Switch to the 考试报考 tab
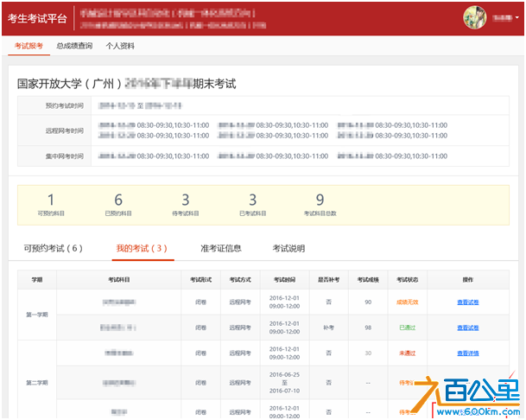This screenshot has height=420, width=526. (29, 46)
